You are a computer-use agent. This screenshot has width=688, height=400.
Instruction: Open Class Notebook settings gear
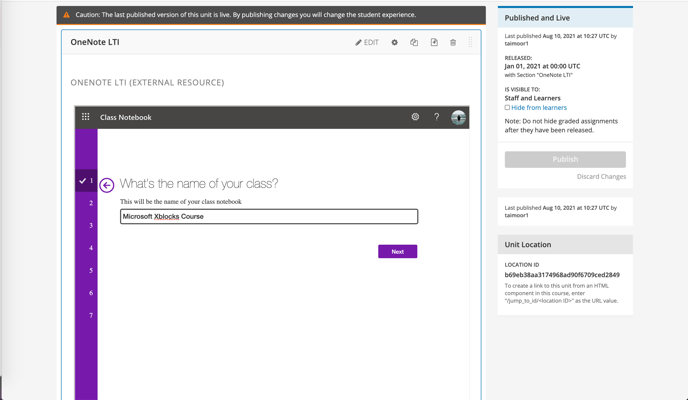pyautogui.click(x=415, y=117)
